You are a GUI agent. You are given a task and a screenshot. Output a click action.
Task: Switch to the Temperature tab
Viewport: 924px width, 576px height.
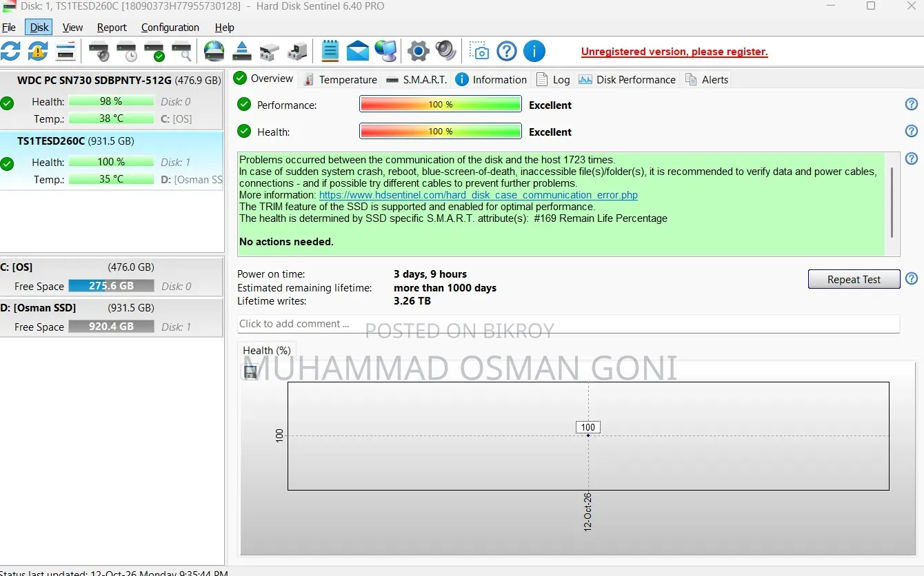coord(340,79)
